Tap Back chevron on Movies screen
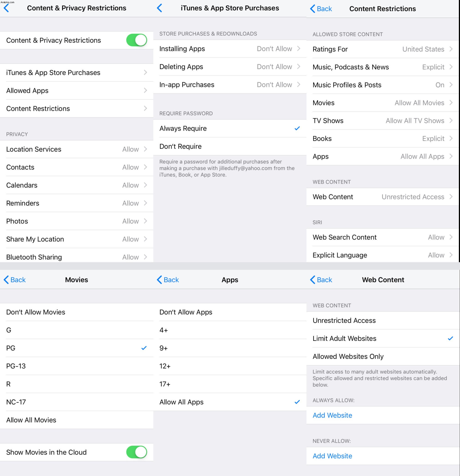This screenshot has height=476, width=460. click(x=6, y=280)
